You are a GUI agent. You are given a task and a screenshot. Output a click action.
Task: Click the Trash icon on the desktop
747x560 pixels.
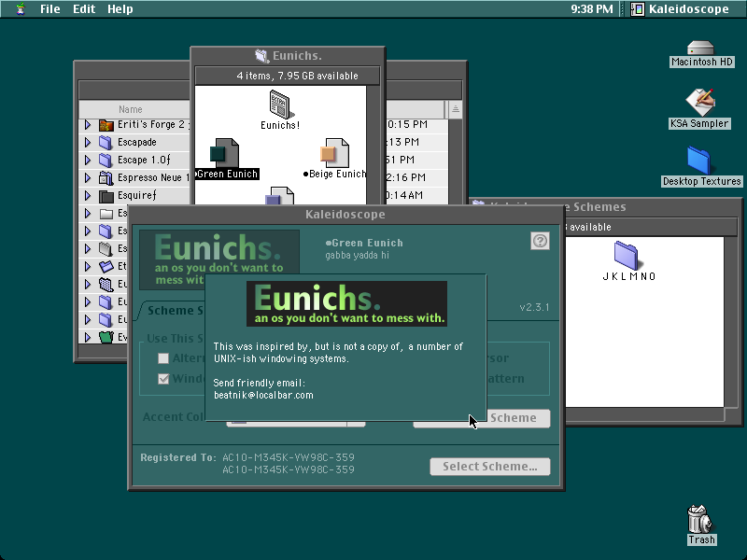[699, 519]
